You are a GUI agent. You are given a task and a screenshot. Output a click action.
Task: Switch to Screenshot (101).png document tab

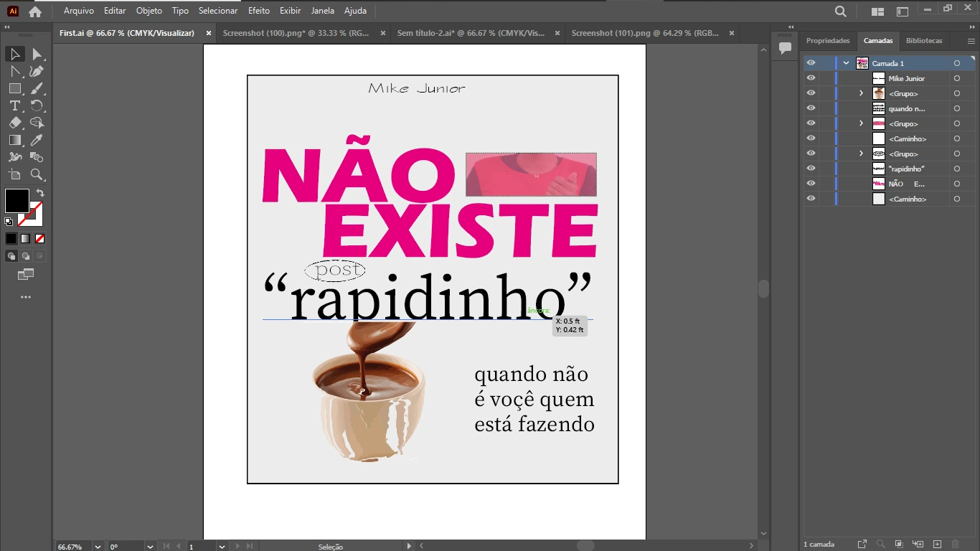click(644, 33)
